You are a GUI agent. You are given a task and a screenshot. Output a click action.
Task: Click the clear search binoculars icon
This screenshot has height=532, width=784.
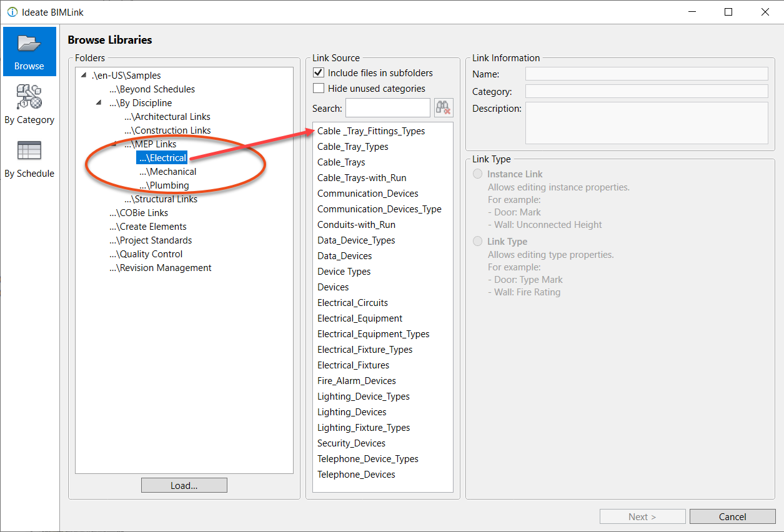(444, 108)
